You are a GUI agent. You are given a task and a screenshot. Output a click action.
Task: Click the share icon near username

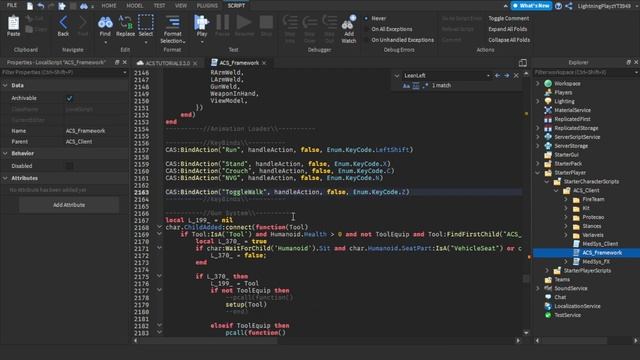[x=569, y=6]
